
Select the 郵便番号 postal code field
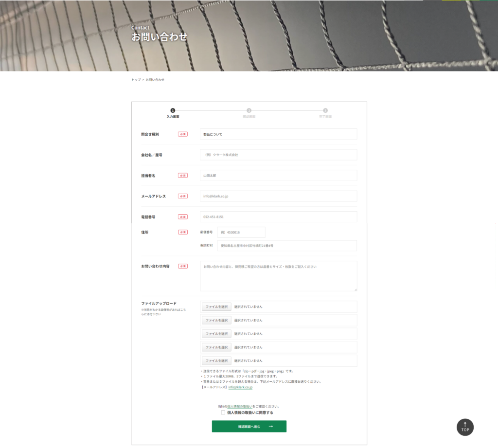coord(241,233)
